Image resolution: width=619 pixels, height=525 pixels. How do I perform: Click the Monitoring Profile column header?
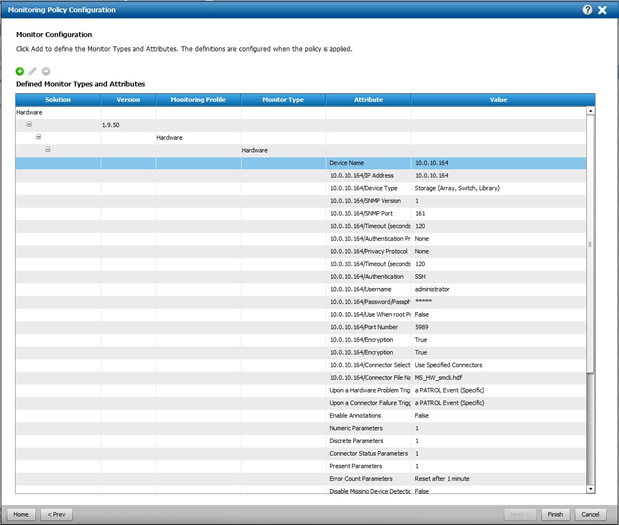(198, 100)
